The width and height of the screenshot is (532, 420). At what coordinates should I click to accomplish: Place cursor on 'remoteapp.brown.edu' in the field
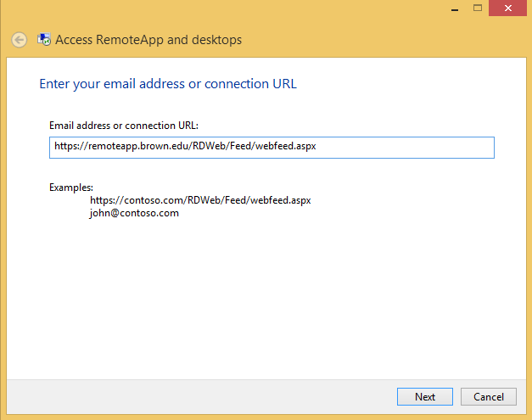click(x=139, y=146)
